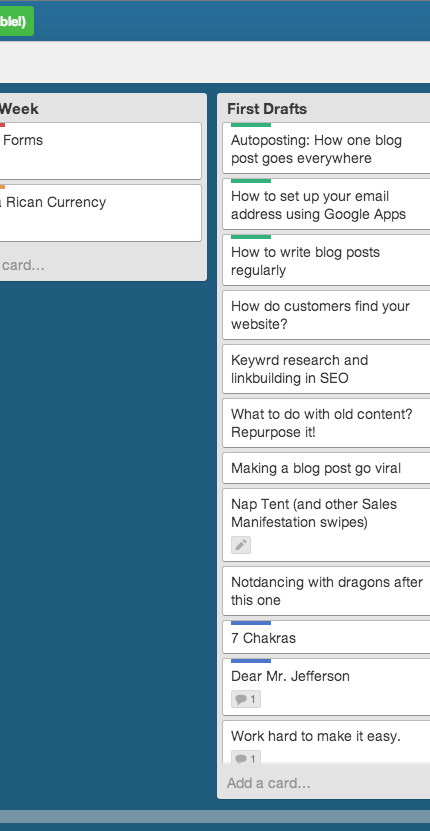
Task: Click the horizontal scrollbar at the board bottom
Action: pos(215,817)
